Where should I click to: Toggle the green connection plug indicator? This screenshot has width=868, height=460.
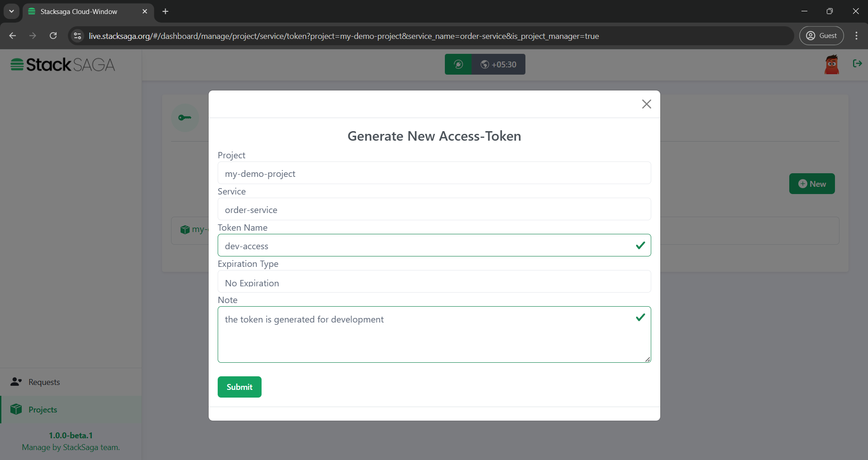tap(458, 64)
